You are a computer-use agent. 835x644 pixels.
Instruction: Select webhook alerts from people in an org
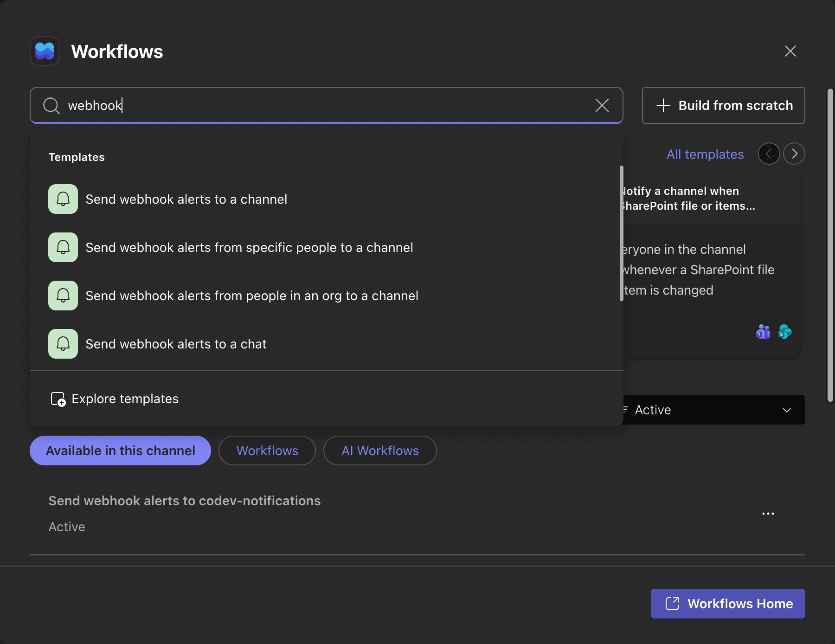click(326, 296)
